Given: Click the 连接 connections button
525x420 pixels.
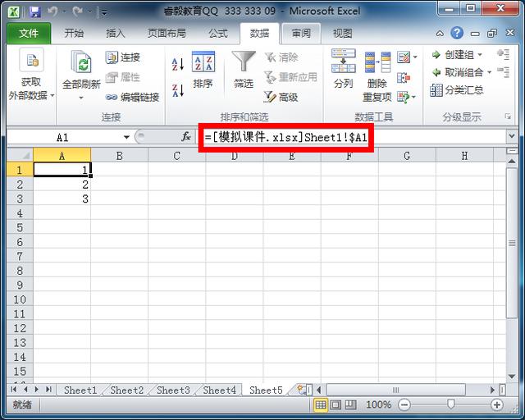Looking at the screenshot, I should [122, 57].
